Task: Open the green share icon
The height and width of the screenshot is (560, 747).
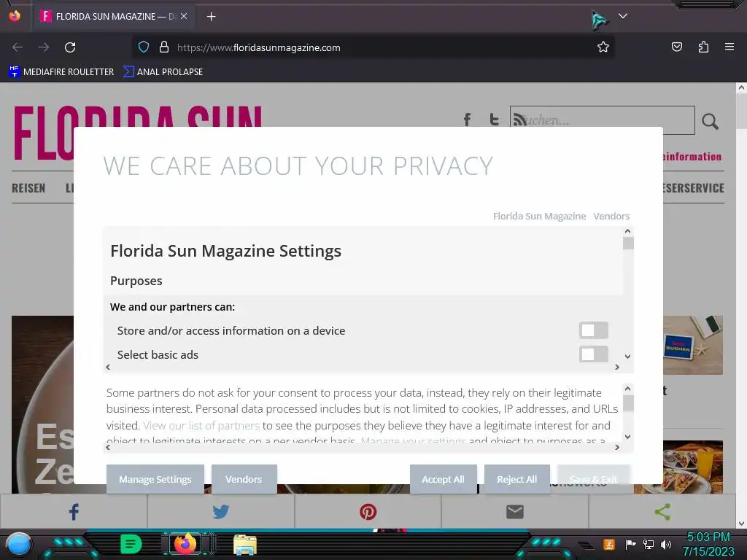Action: click(662, 512)
